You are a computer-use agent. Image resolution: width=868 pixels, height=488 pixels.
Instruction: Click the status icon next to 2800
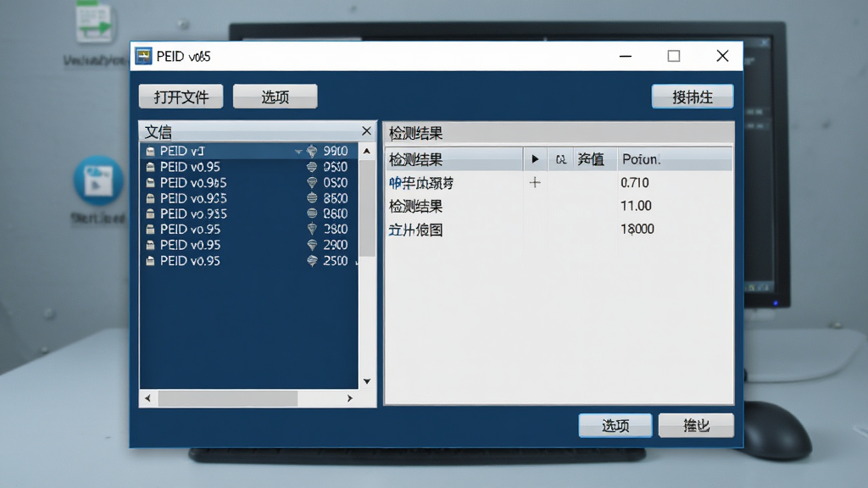click(312, 229)
